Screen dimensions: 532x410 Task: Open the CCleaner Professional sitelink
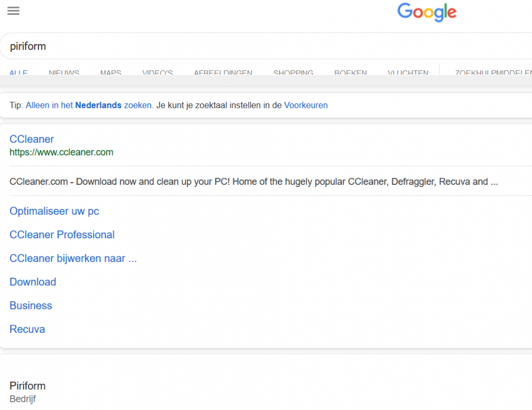(x=62, y=235)
